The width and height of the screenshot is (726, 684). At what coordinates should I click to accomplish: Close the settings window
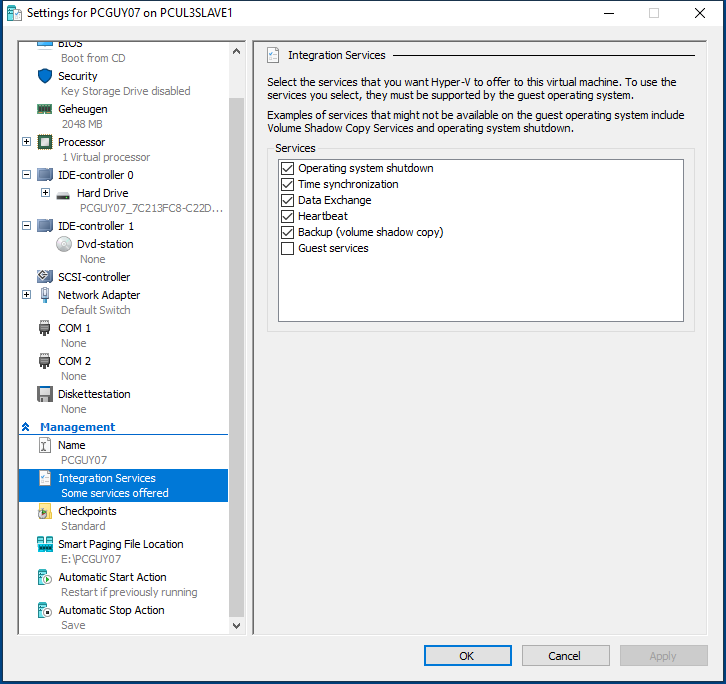[700, 13]
